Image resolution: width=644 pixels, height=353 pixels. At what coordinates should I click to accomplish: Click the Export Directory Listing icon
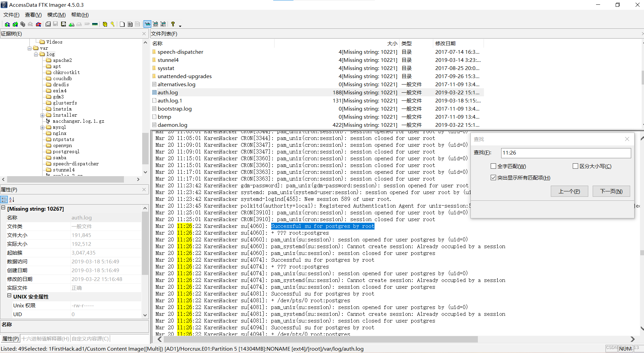click(137, 24)
